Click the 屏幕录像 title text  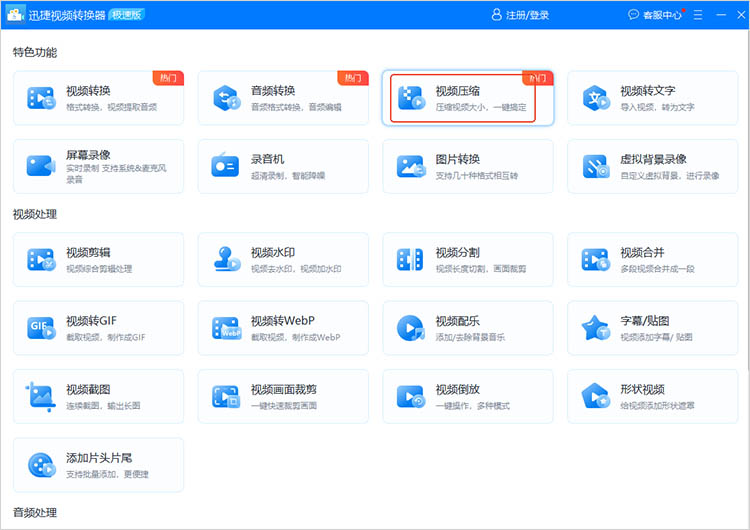88,155
